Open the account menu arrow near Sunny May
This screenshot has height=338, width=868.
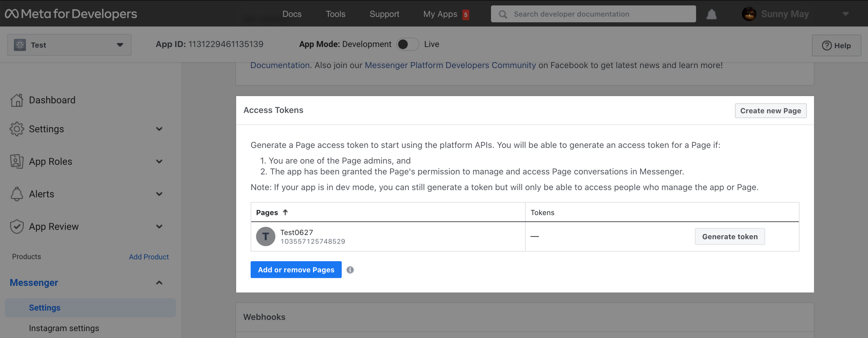point(845,14)
